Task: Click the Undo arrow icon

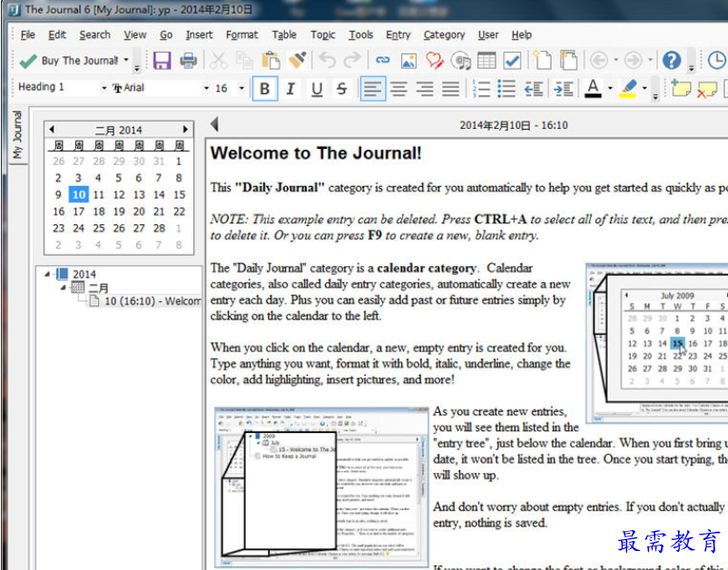Action: tap(328, 60)
